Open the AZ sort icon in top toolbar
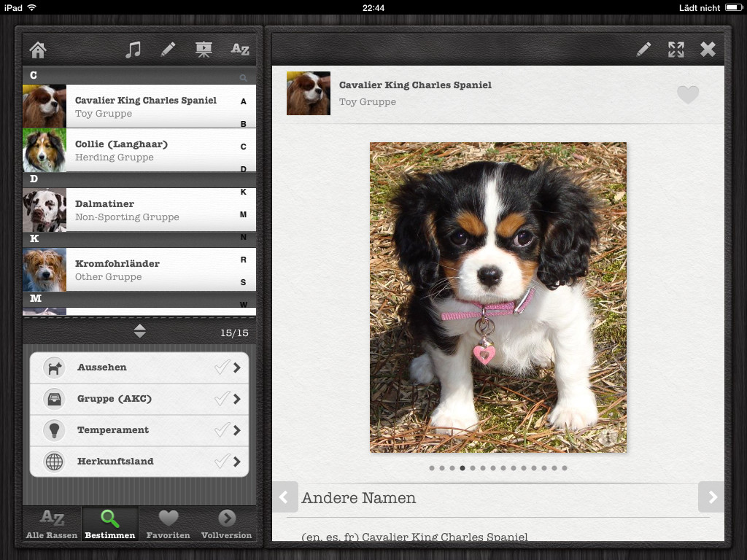The image size is (747, 560). click(x=240, y=50)
